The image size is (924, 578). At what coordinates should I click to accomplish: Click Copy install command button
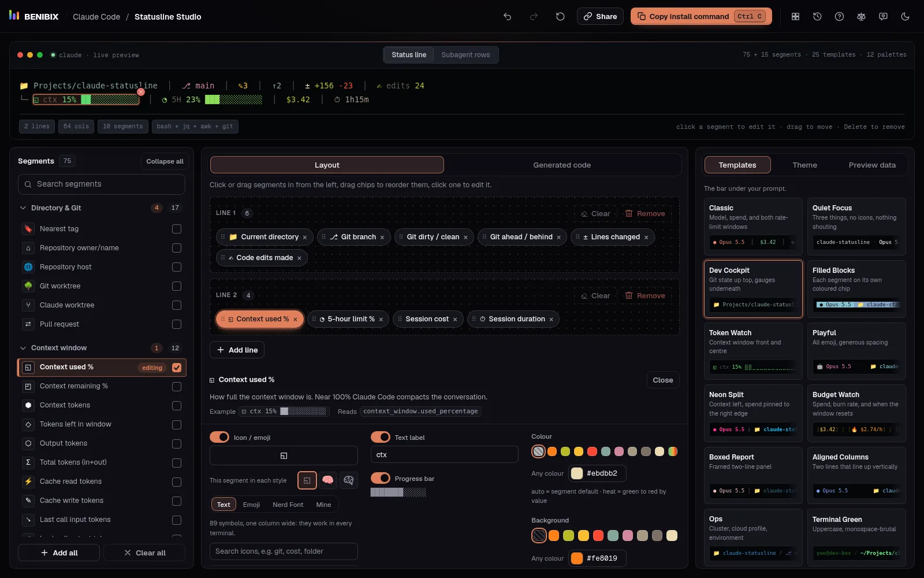[x=702, y=16]
